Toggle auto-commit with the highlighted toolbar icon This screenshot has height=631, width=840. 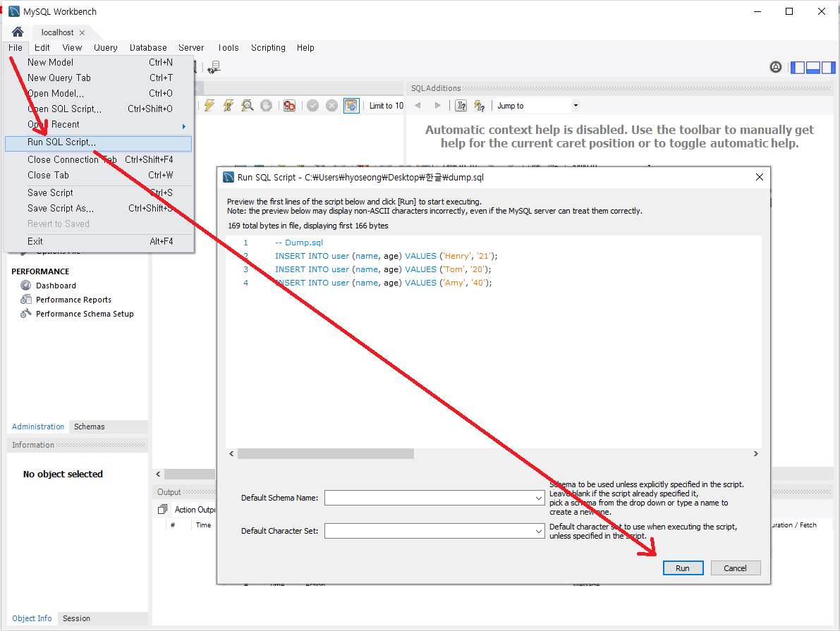pyautogui.click(x=351, y=105)
